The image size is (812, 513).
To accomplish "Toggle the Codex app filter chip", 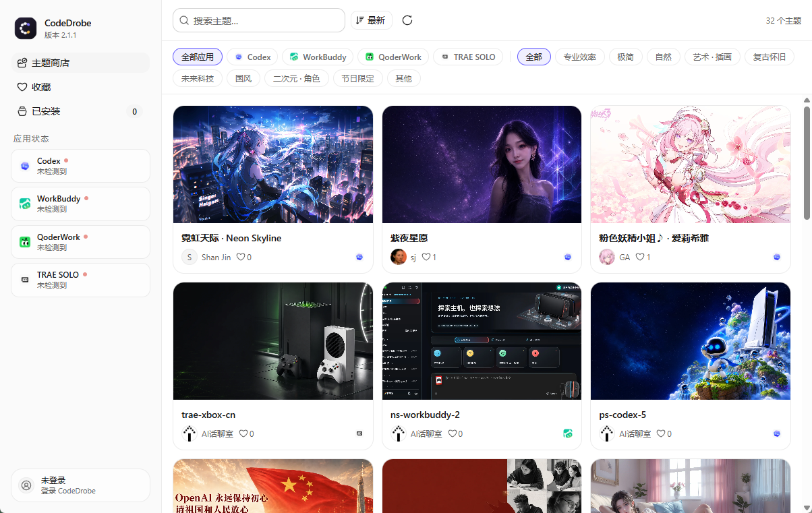I will click(x=253, y=57).
